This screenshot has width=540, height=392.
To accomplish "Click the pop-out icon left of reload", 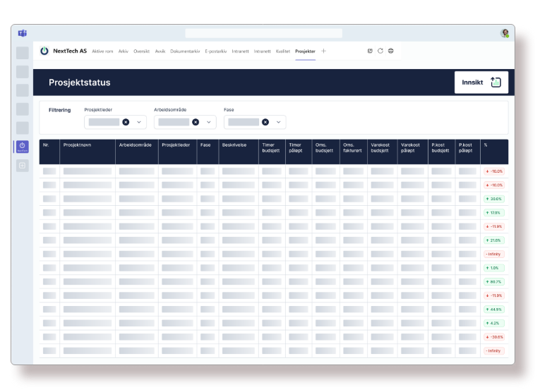I will tap(371, 51).
